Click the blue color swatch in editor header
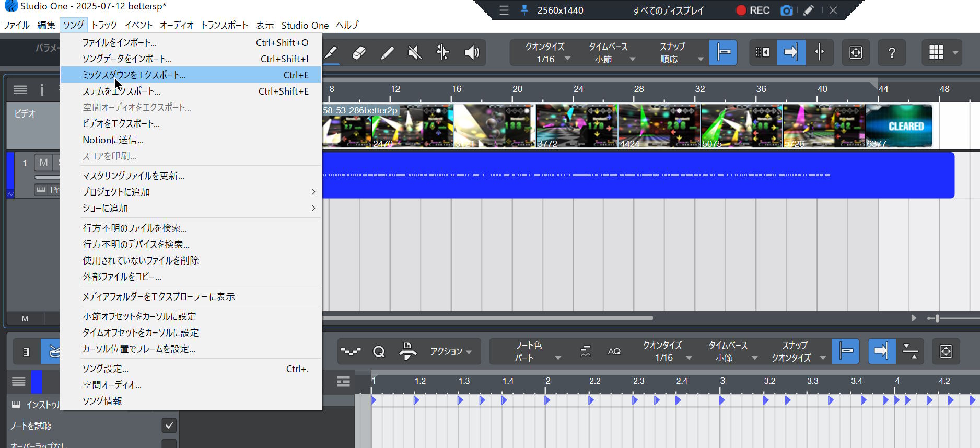The height and width of the screenshot is (448, 980). 36,382
